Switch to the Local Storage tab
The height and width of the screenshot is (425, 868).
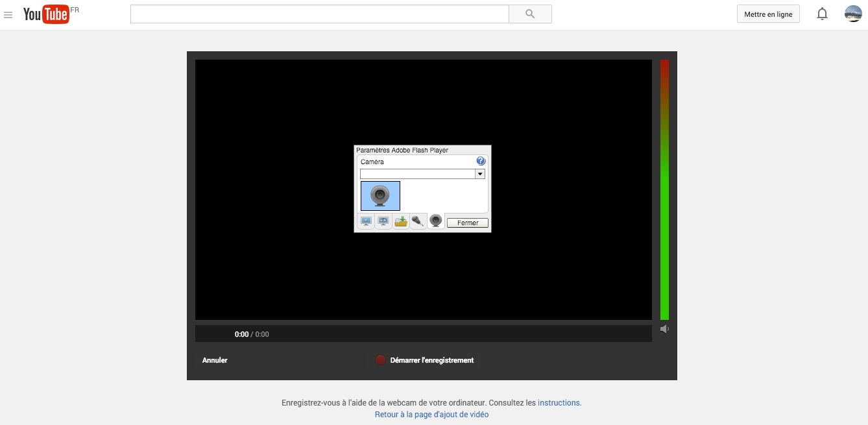[x=401, y=222]
